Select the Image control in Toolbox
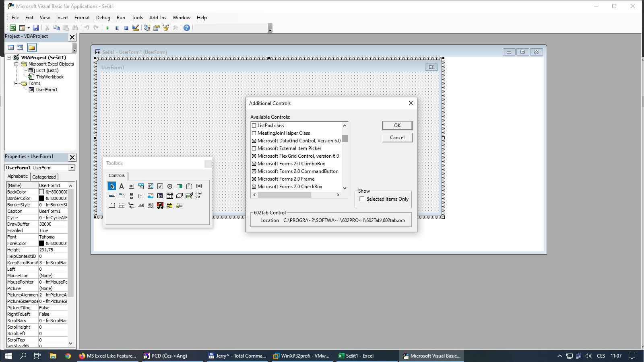 point(151,196)
